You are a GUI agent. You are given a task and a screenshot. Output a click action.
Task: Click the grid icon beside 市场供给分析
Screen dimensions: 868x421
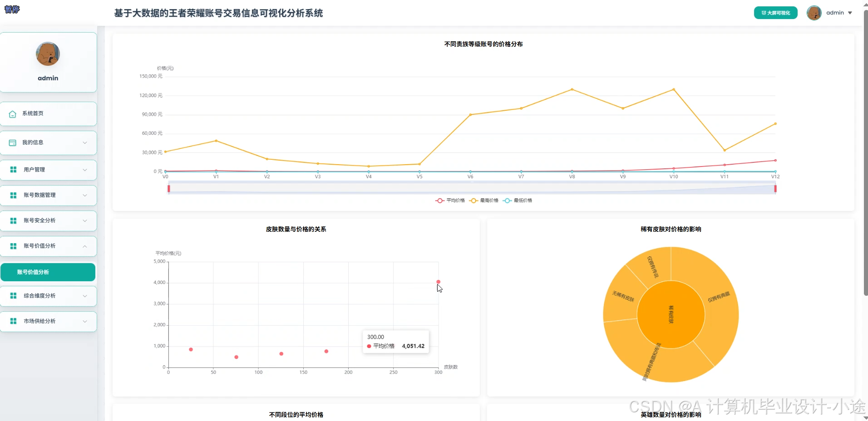13,321
